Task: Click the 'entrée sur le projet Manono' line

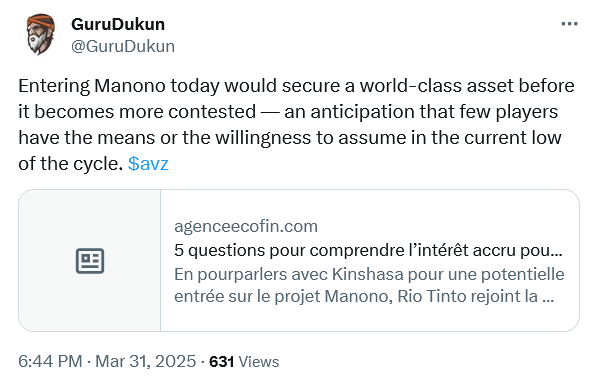Action: [x=364, y=296]
